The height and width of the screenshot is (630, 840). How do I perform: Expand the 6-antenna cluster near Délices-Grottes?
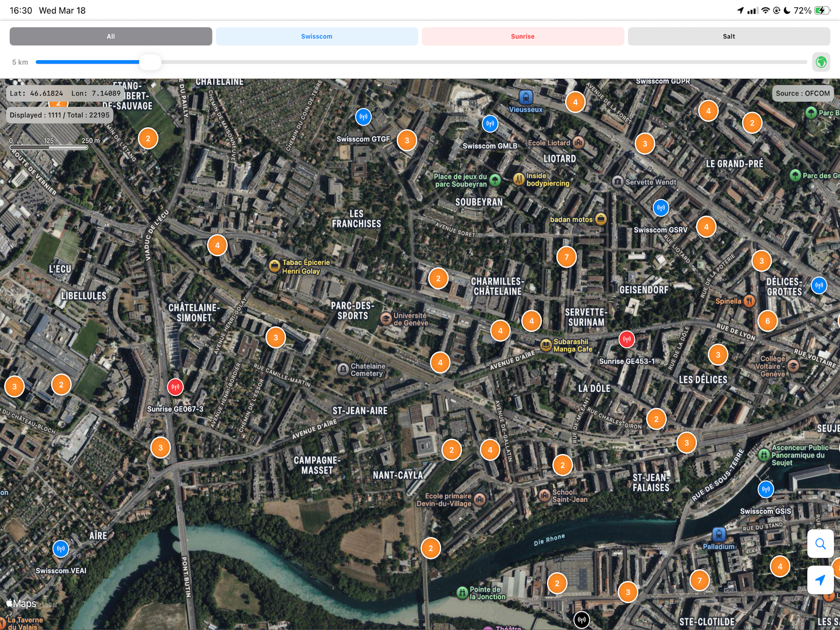[x=767, y=321]
